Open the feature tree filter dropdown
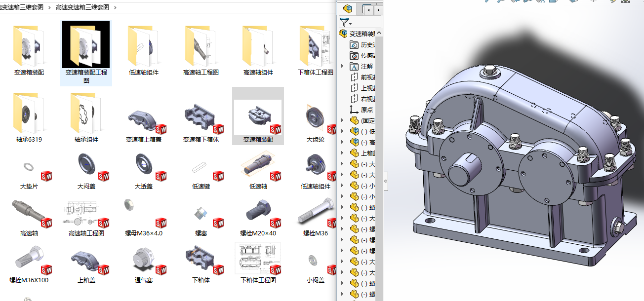This screenshot has height=301, width=644. 346,22
